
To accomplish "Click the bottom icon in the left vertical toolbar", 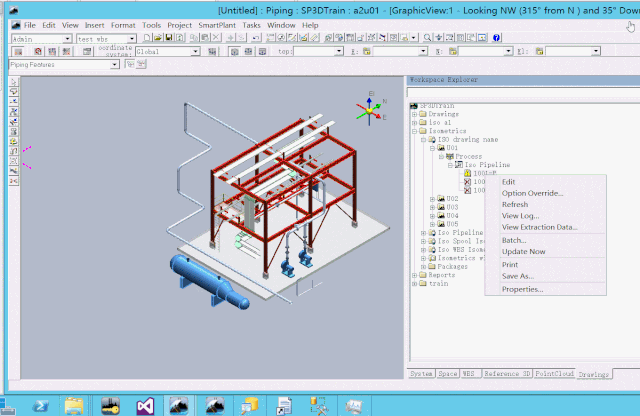I will point(14,181).
